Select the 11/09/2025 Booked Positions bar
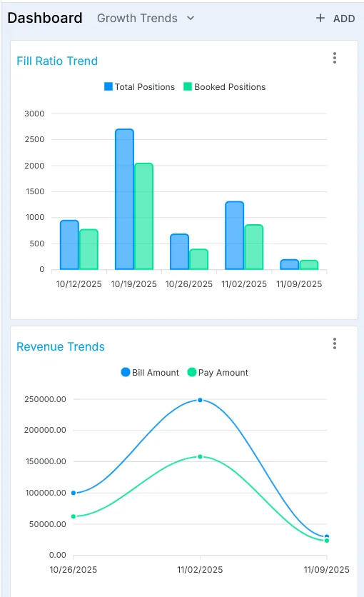The width and height of the screenshot is (364, 597). point(309,265)
